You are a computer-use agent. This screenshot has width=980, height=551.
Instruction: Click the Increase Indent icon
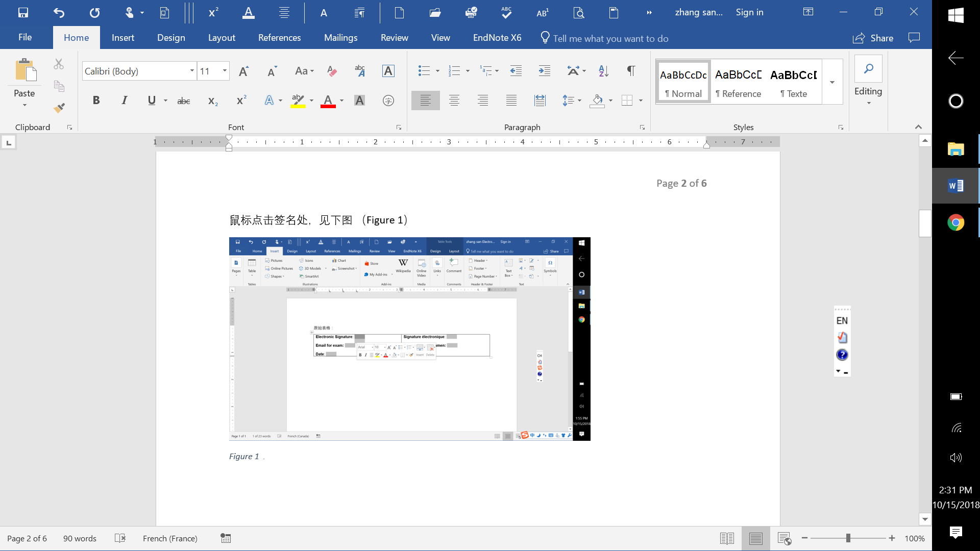(544, 71)
